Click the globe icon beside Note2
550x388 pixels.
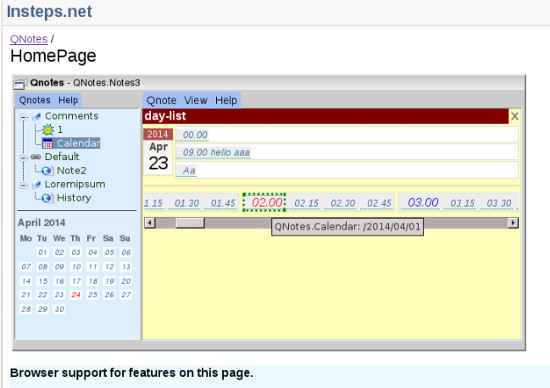click(x=47, y=171)
